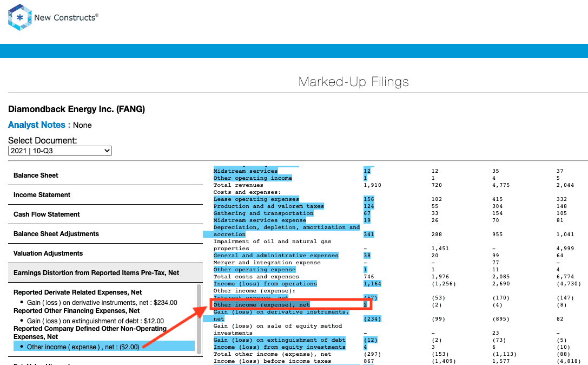The image size is (588, 365).
Task: Click the 'Diamondback Energy Inc. (FANG)' company title
Action: (x=76, y=109)
